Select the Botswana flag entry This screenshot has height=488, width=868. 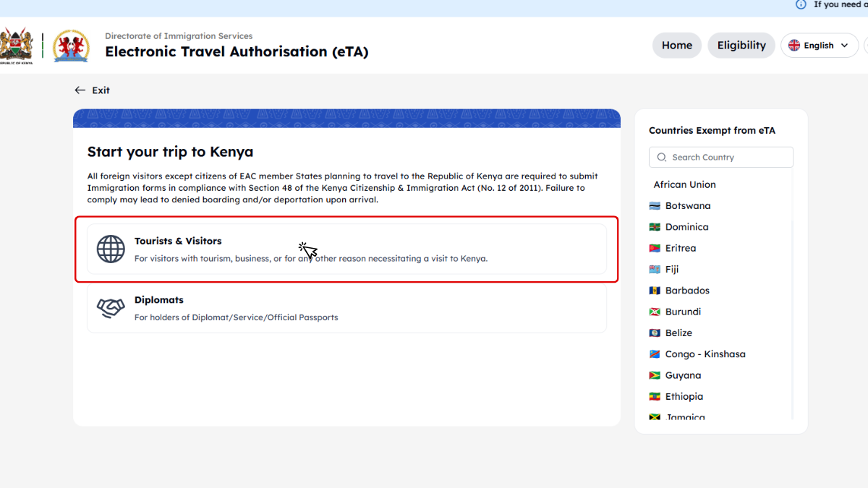655,206
